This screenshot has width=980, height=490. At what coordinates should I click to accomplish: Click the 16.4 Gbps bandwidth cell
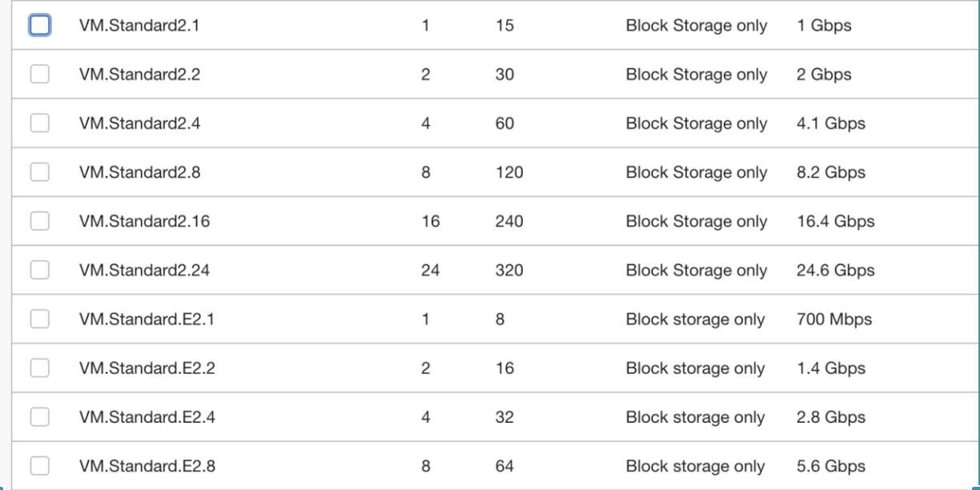coord(836,222)
